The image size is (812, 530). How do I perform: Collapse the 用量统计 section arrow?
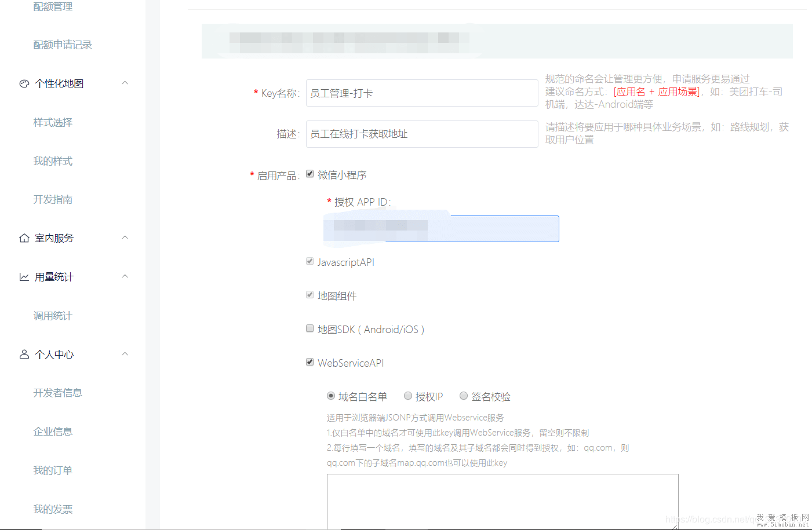tap(125, 276)
